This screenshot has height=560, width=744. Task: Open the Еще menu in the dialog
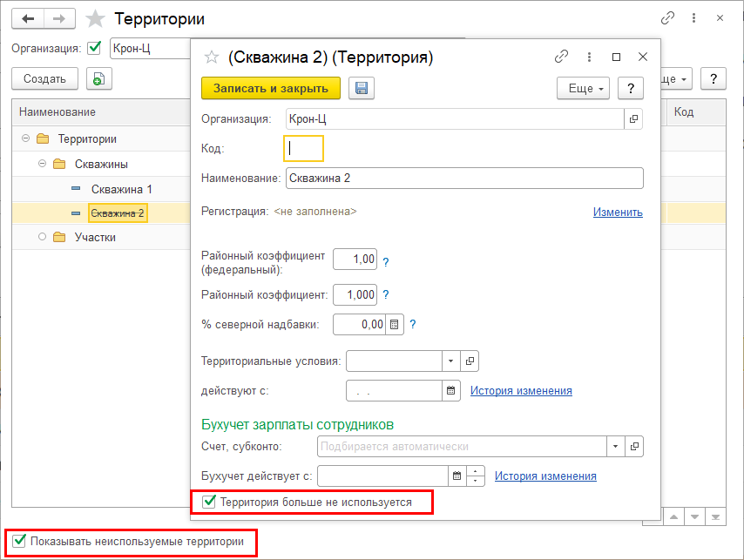click(581, 88)
